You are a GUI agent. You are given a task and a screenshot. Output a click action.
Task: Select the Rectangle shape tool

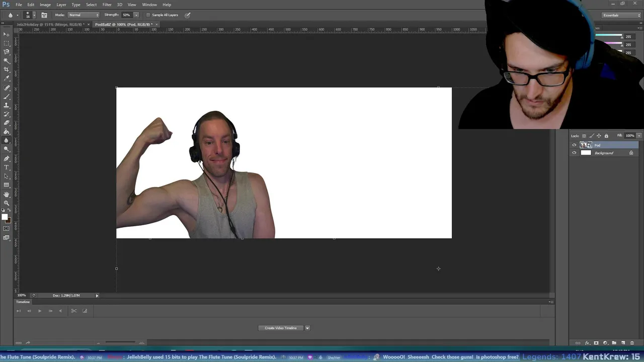(x=7, y=185)
